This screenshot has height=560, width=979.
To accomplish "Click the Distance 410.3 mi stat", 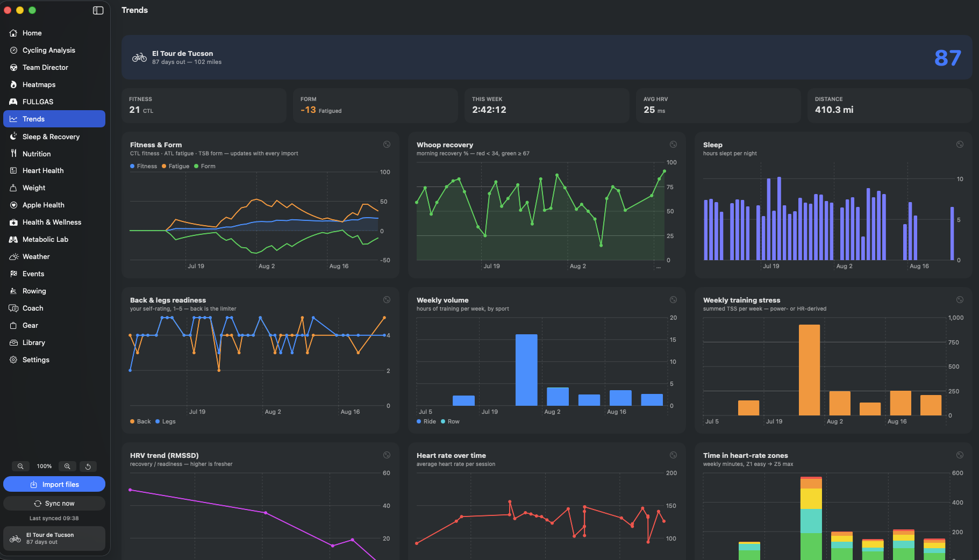I will coord(890,105).
